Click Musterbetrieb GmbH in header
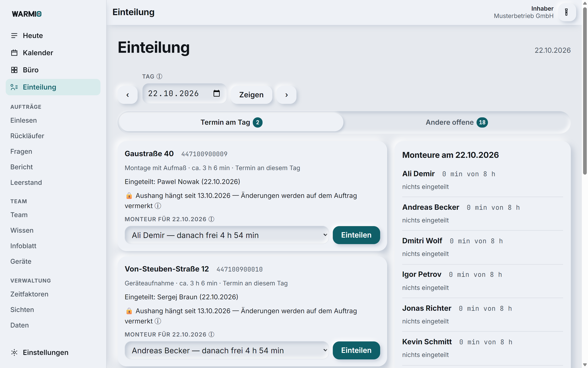Image resolution: width=588 pixels, height=368 pixels. click(524, 16)
